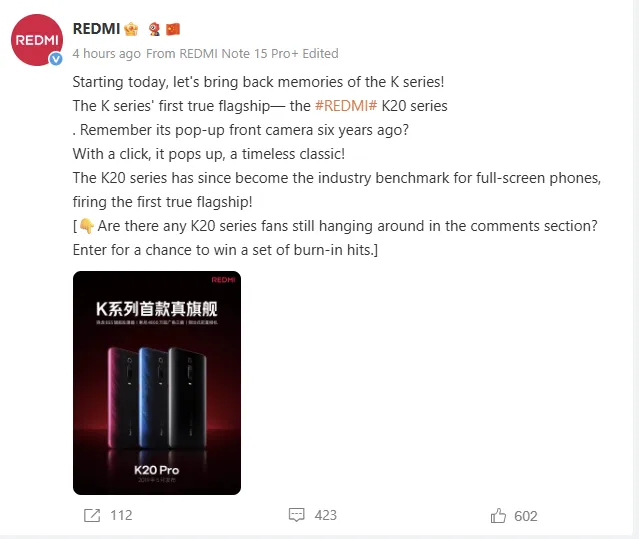This screenshot has width=639, height=539.
Task: Like the post with thumbs-up icon
Action: (x=498, y=515)
